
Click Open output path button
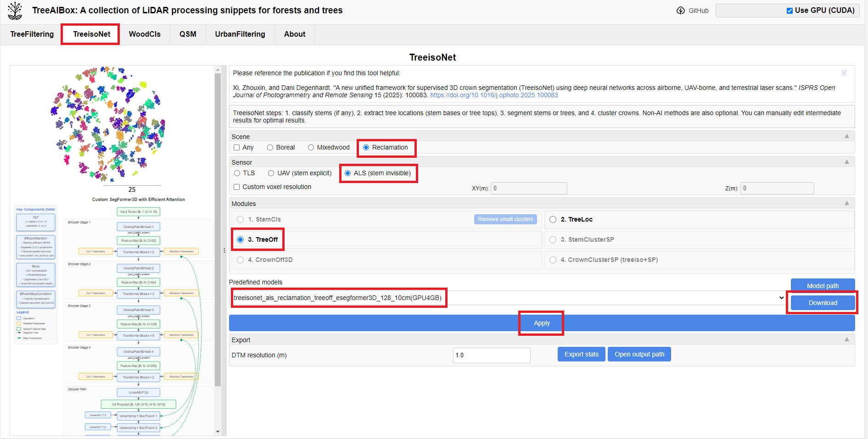[639, 354]
